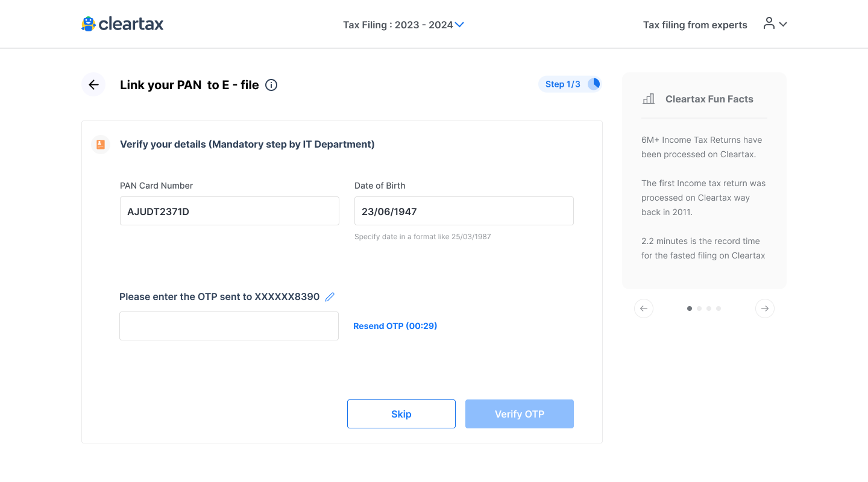This screenshot has height=482, width=868.
Task: Open the info icon beside E - file
Action: coord(271,85)
